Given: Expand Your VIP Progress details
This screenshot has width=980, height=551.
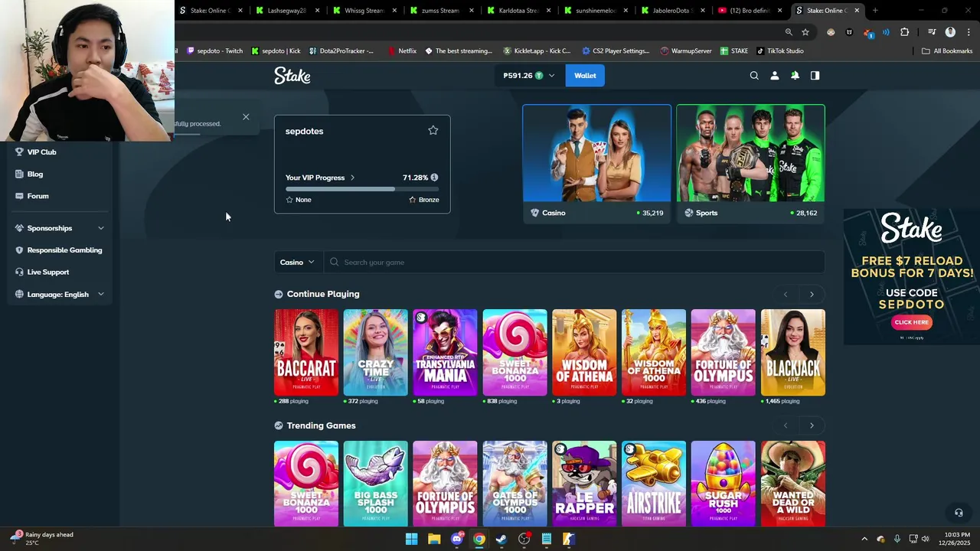Looking at the screenshot, I should tap(320, 178).
